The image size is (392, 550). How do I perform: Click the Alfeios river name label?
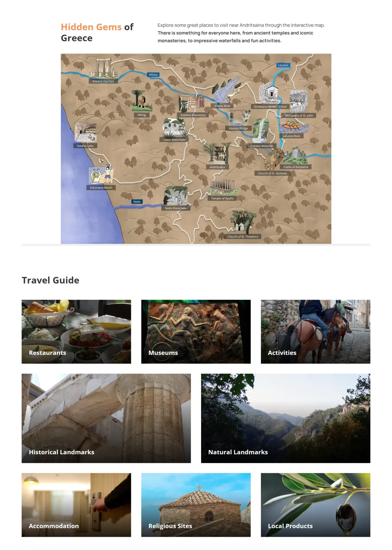click(153, 74)
